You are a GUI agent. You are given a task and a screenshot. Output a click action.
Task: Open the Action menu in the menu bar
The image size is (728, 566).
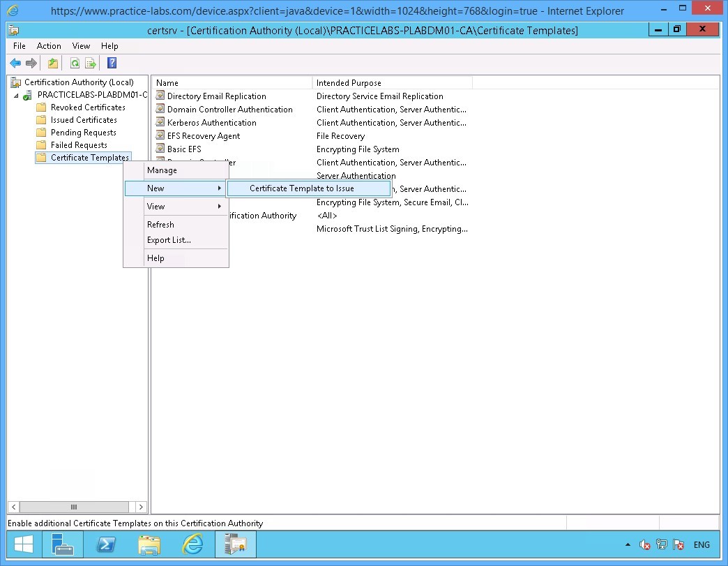[x=49, y=46]
